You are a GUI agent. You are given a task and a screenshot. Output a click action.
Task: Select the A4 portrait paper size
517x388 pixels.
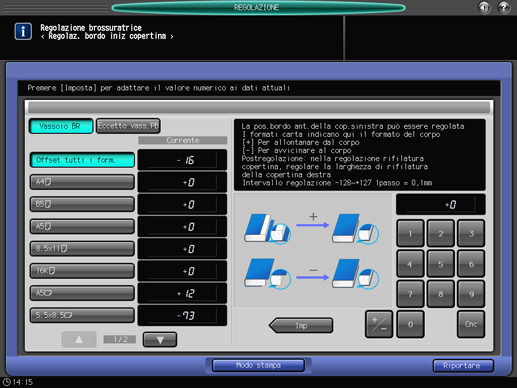tap(82, 182)
